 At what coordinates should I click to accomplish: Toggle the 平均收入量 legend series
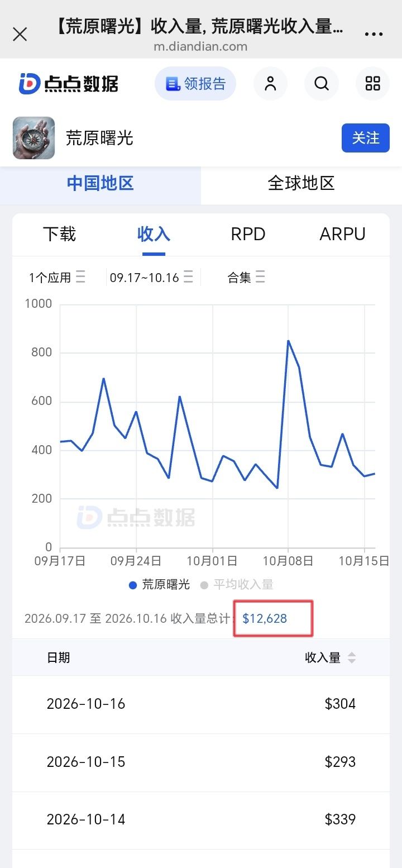coord(237,585)
